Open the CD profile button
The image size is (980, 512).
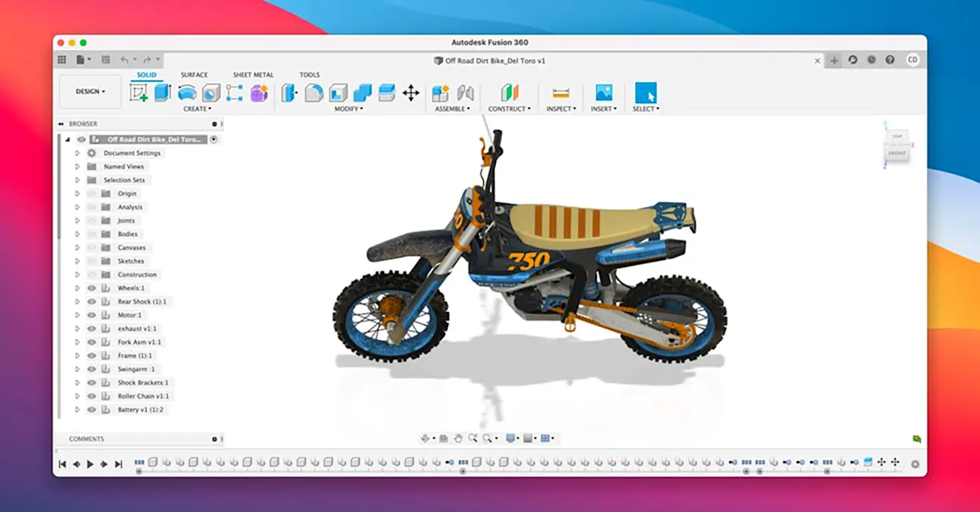[x=913, y=60]
